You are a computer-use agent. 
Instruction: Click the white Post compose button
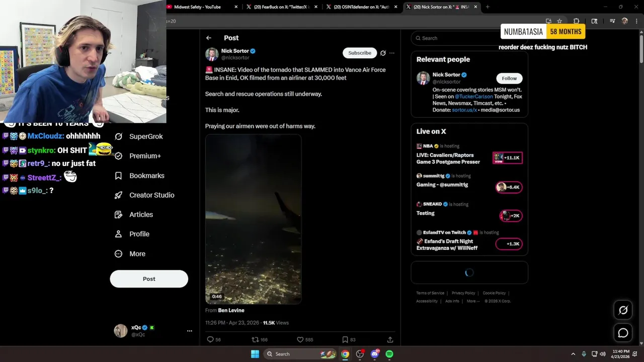149,279
